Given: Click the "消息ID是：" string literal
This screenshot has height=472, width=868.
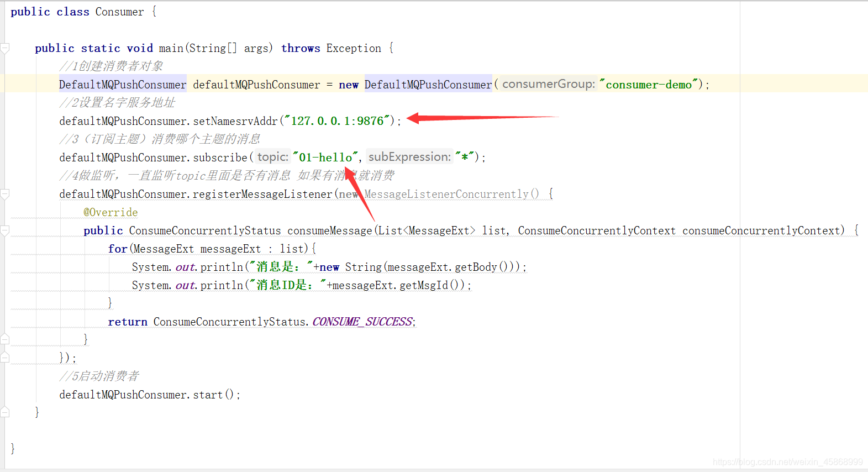Looking at the screenshot, I should [288, 285].
